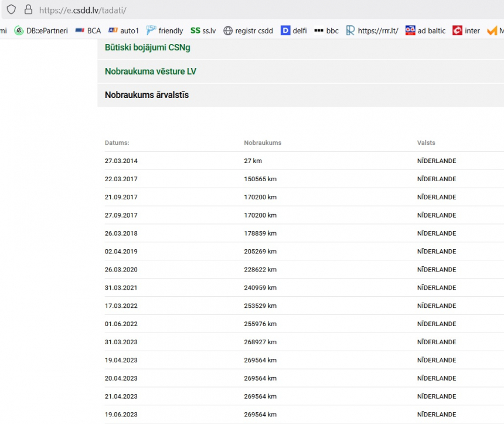Select NĪDERLANDE in the 27.03.2014 row
Screen dimensions: 504x424
437,161
